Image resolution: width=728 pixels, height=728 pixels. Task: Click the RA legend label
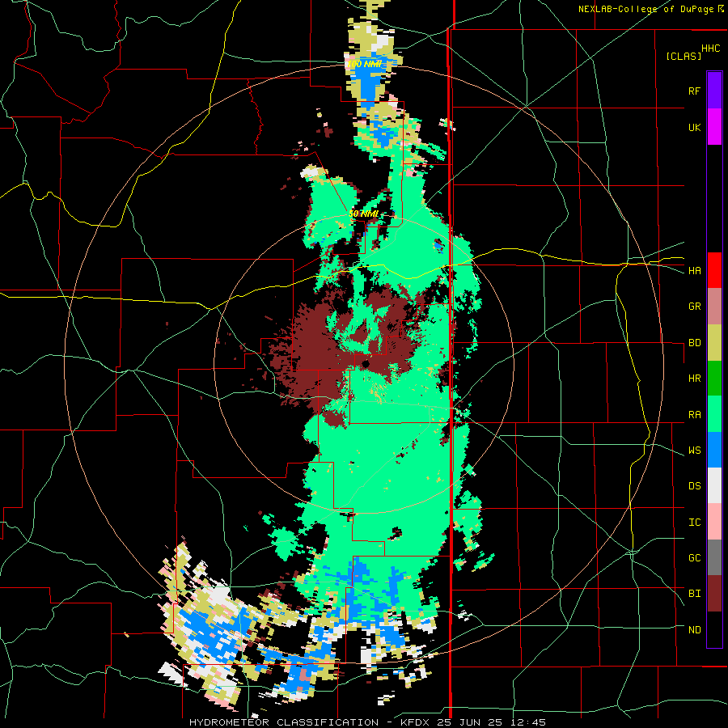(x=694, y=415)
